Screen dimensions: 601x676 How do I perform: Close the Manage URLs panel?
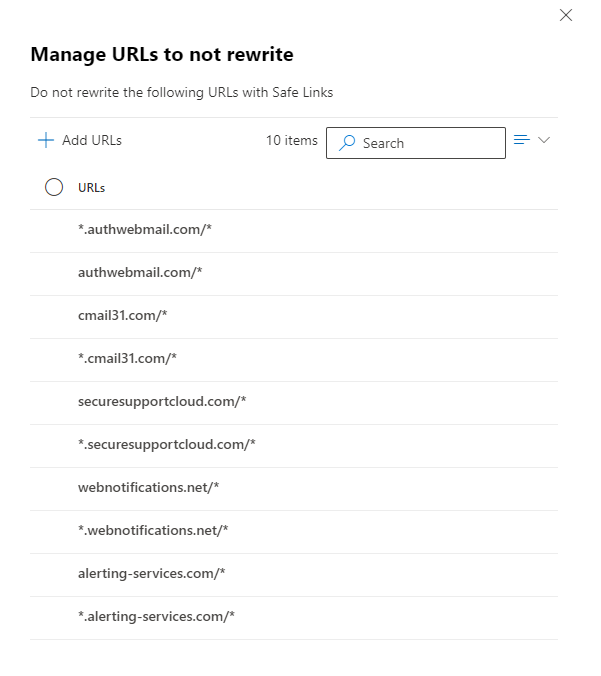[x=566, y=15]
